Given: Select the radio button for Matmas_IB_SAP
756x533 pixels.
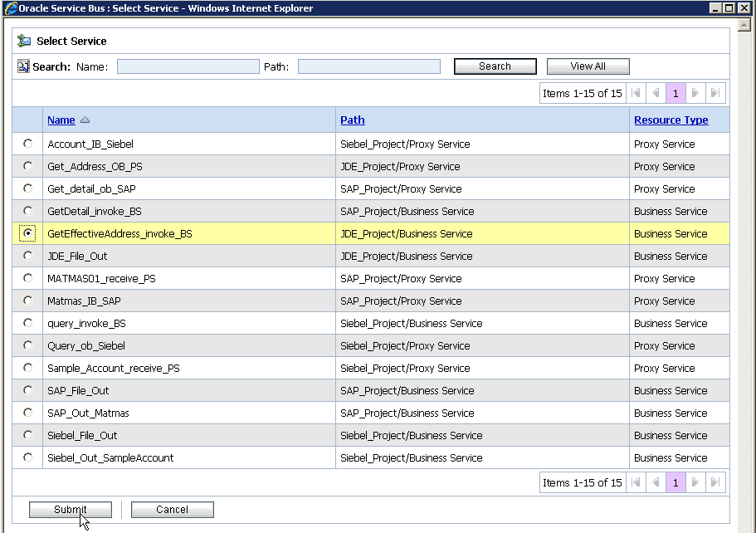Looking at the screenshot, I should 27,301.
